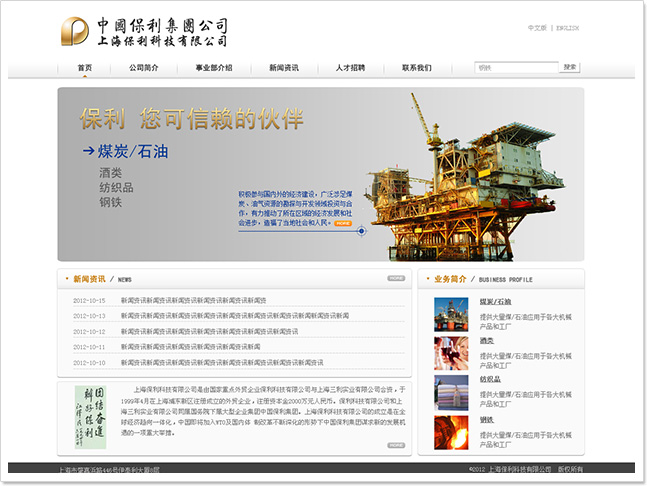The image size is (647, 486).
Task: Click the gold Poly logo icon
Action: 75,31
